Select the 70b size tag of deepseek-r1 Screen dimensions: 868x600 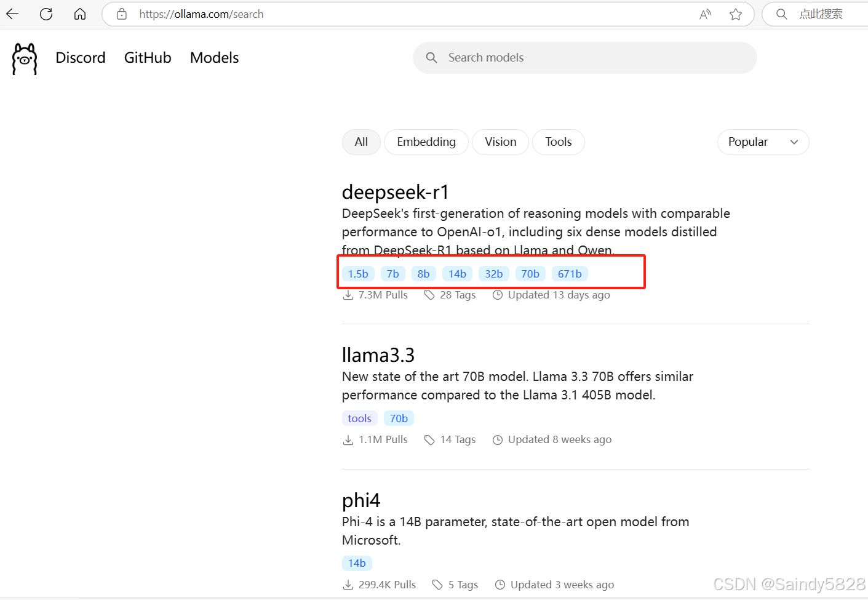pos(530,274)
